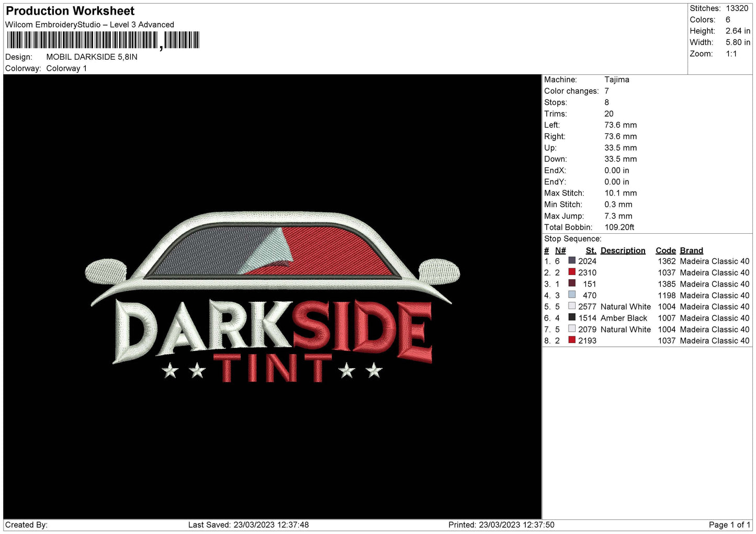Click the Created By label

(26, 525)
